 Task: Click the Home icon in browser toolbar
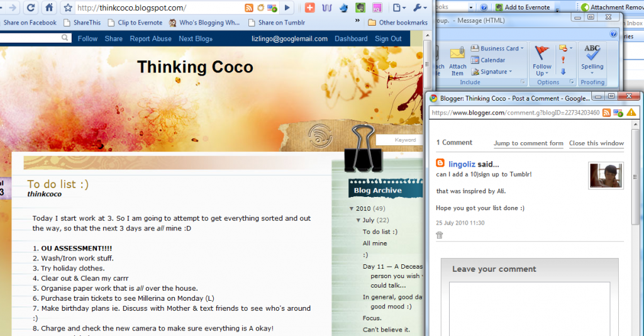point(48,8)
